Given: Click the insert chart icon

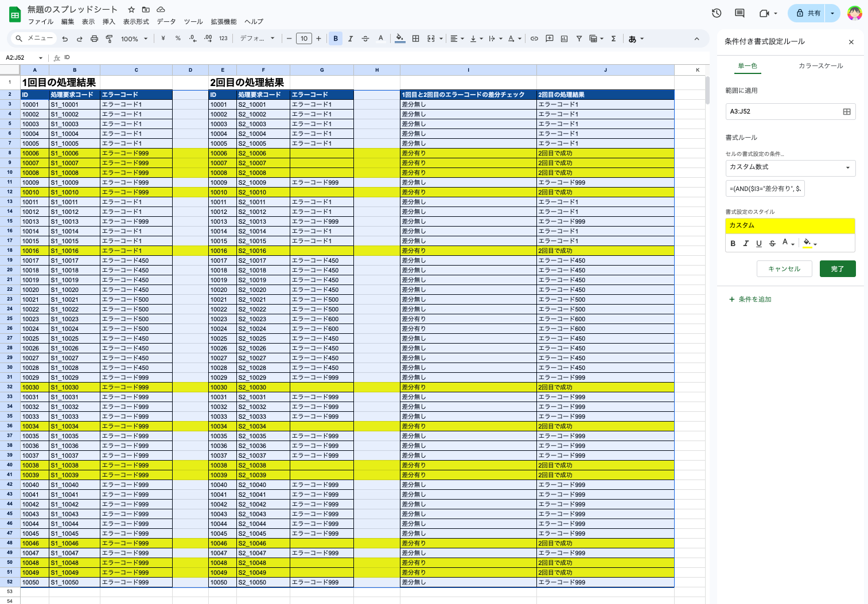Looking at the screenshot, I should pyautogui.click(x=565, y=38).
